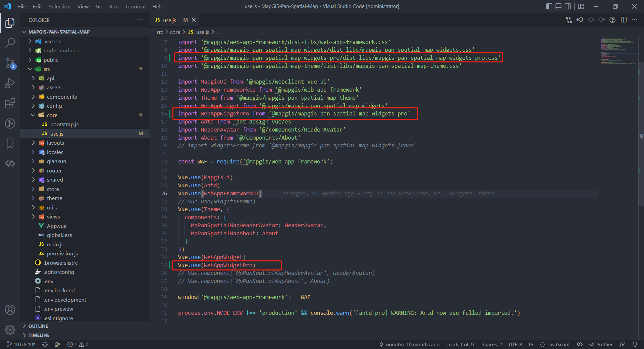Screen dimensions: 644x349
Task: Click the Prettier status bar item
Action: pos(601,344)
